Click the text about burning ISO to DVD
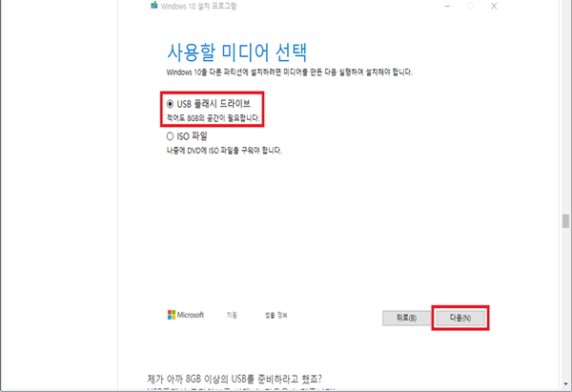Viewport: 572px width, 392px height. point(224,151)
